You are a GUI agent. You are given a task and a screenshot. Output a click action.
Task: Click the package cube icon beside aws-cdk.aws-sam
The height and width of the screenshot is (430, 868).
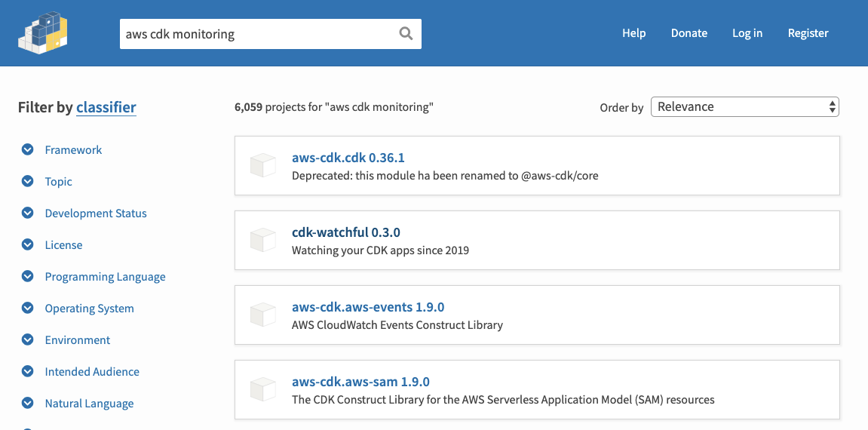(x=263, y=389)
